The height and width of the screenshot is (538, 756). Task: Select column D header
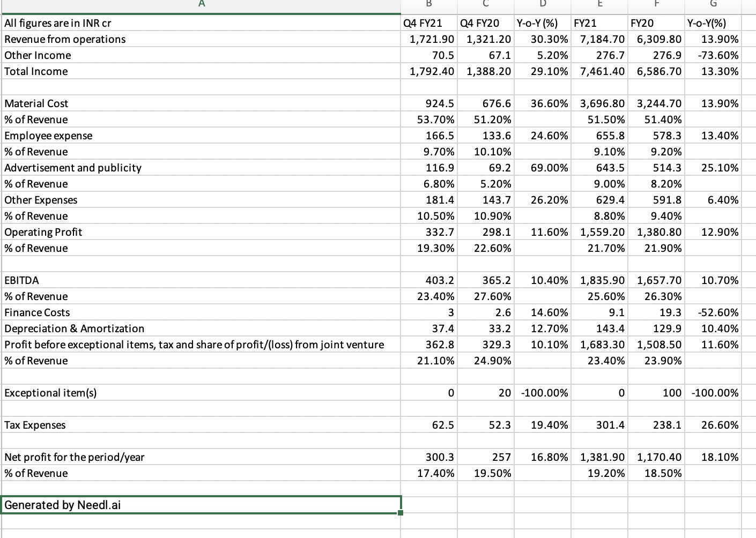(x=543, y=5)
